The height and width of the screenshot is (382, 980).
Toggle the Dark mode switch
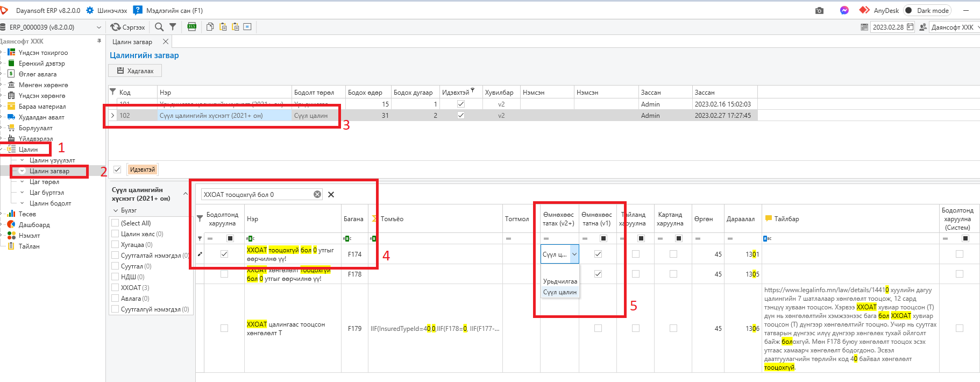coord(909,10)
